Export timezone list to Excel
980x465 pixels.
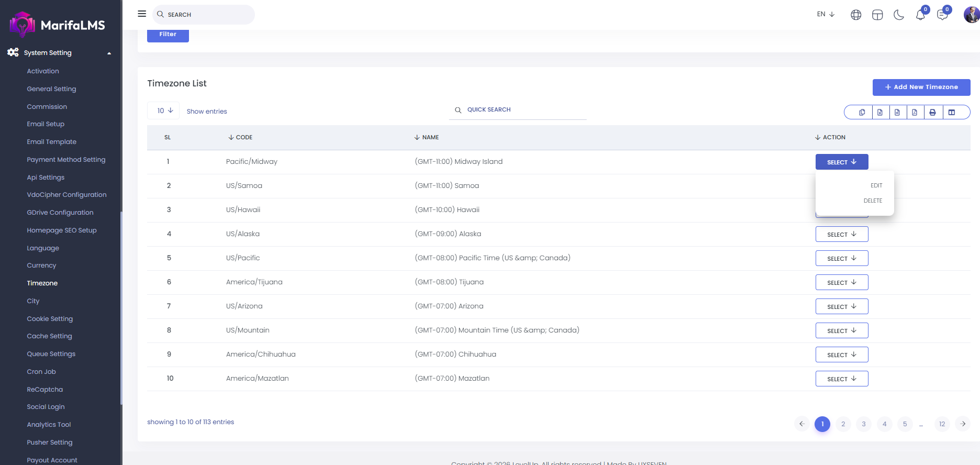[879, 112]
